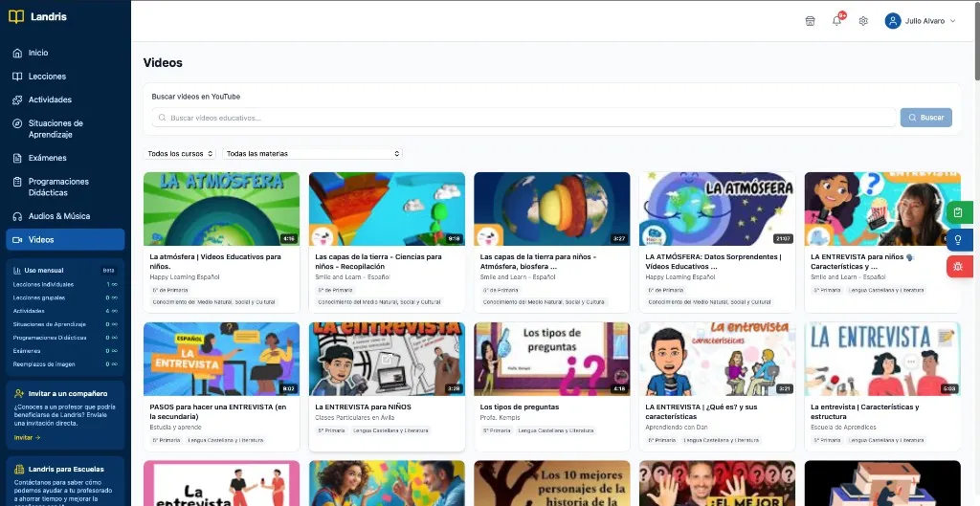Image resolution: width=980 pixels, height=506 pixels.
Task: Click the Actividades puzzle icon
Action: coord(17,99)
